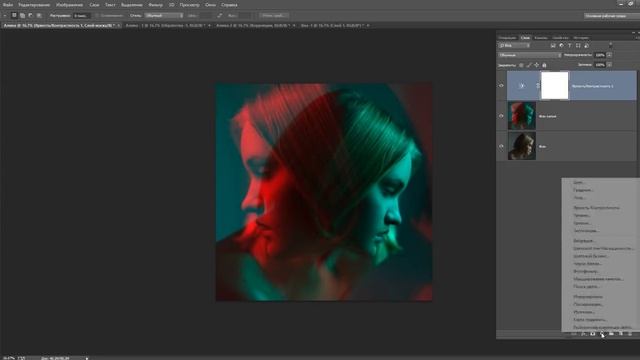The image size is (640, 360).
Task: Select the white mask thumbnail on top layer
Action: click(x=554, y=85)
